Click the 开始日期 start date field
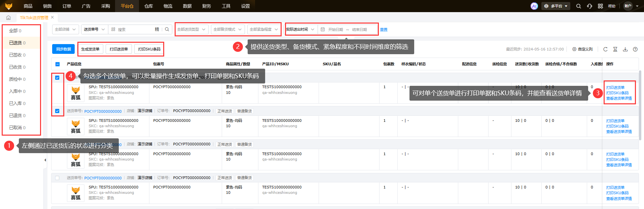This screenshot has width=644, height=209. 335,30
